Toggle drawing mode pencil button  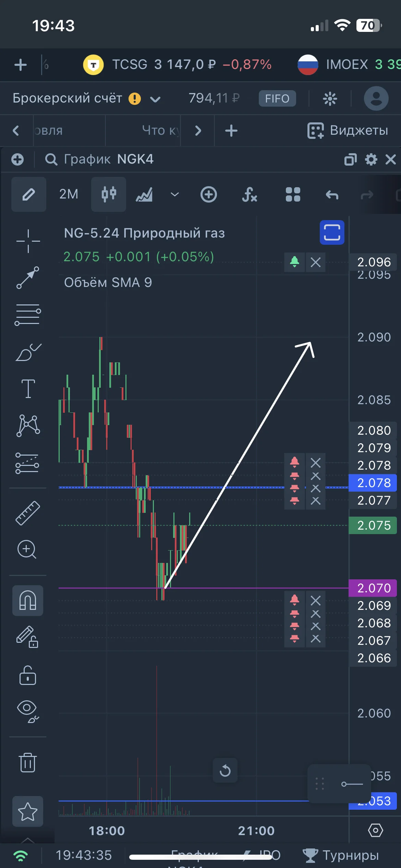click(x=29, y=194)
